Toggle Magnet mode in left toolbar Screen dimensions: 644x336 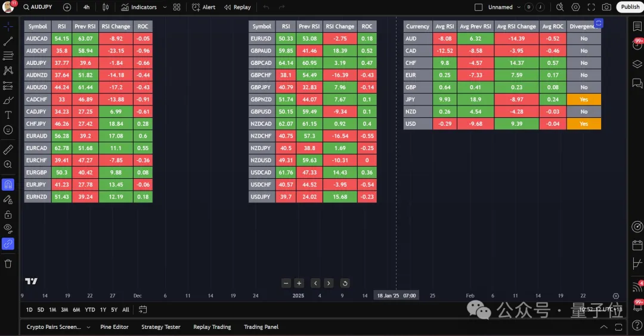pos(8,185)
